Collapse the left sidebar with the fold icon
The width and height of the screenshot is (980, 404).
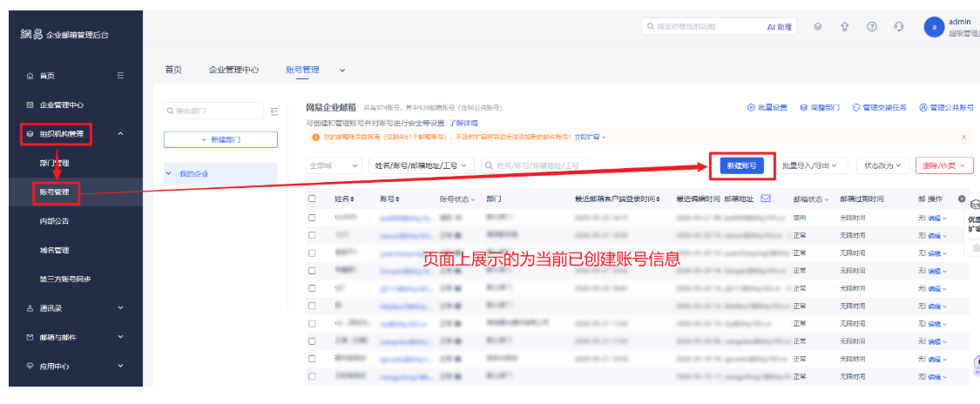coord(120,76)
